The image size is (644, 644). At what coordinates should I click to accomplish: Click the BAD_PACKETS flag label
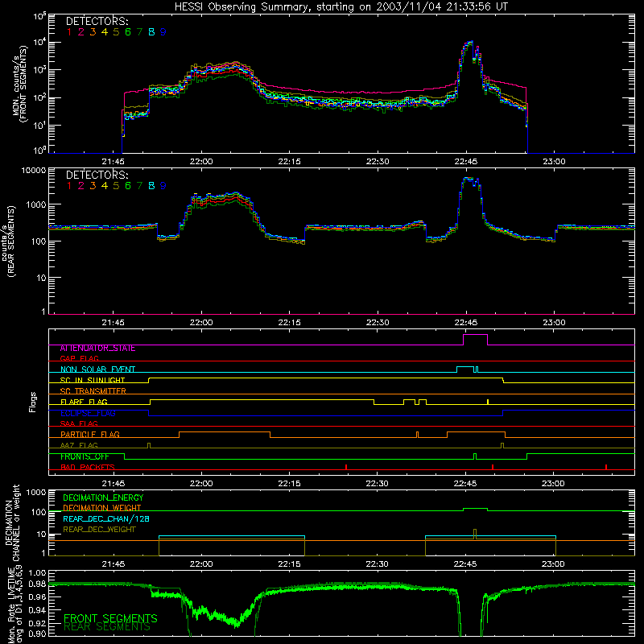88,467
